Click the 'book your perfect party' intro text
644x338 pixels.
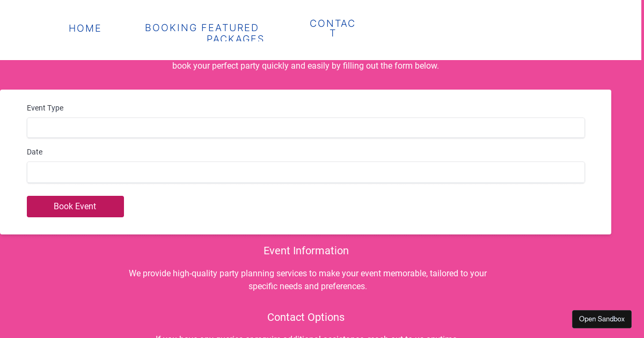point(305,66)
